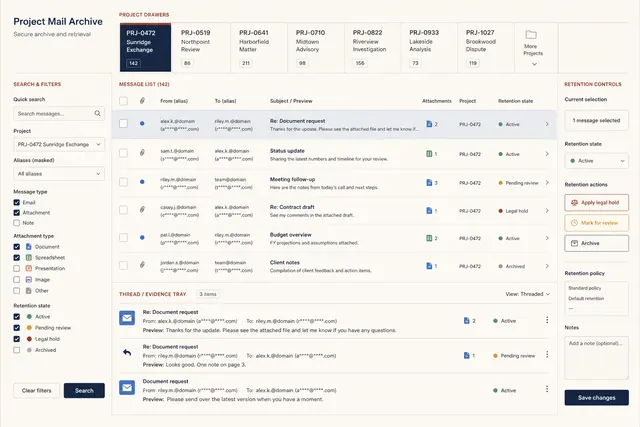Open the kebab menu of the first thread item
The image size is (640, 427).
(x=547, y=320)
